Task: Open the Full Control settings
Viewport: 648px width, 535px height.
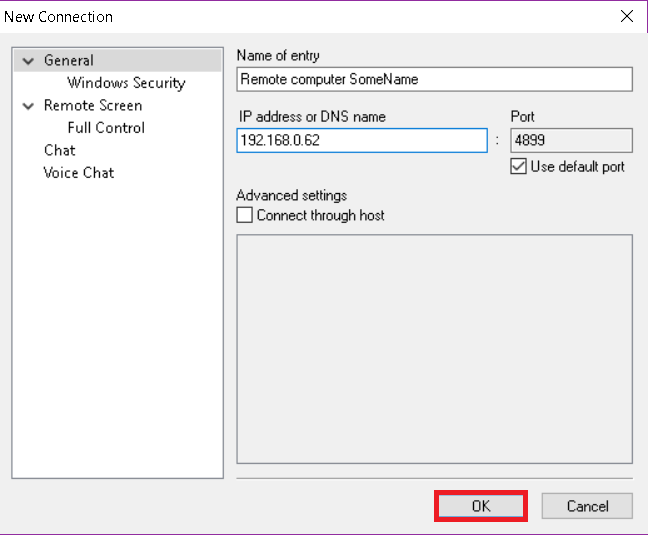Action: tap(106, 128)
